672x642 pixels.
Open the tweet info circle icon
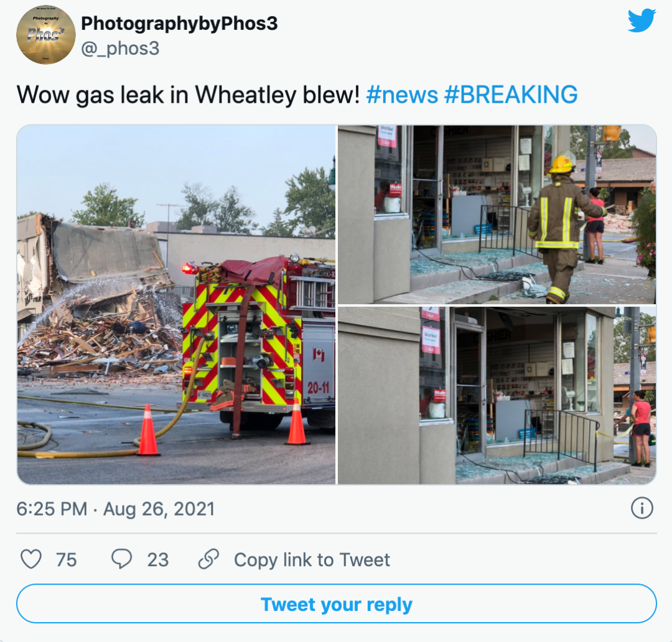click(x=642, y=508)
